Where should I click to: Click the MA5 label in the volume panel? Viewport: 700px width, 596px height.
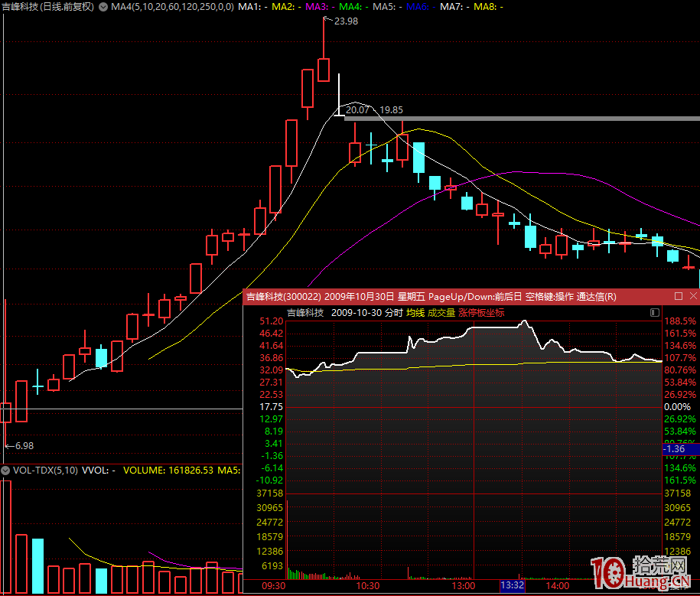point(229,470)
